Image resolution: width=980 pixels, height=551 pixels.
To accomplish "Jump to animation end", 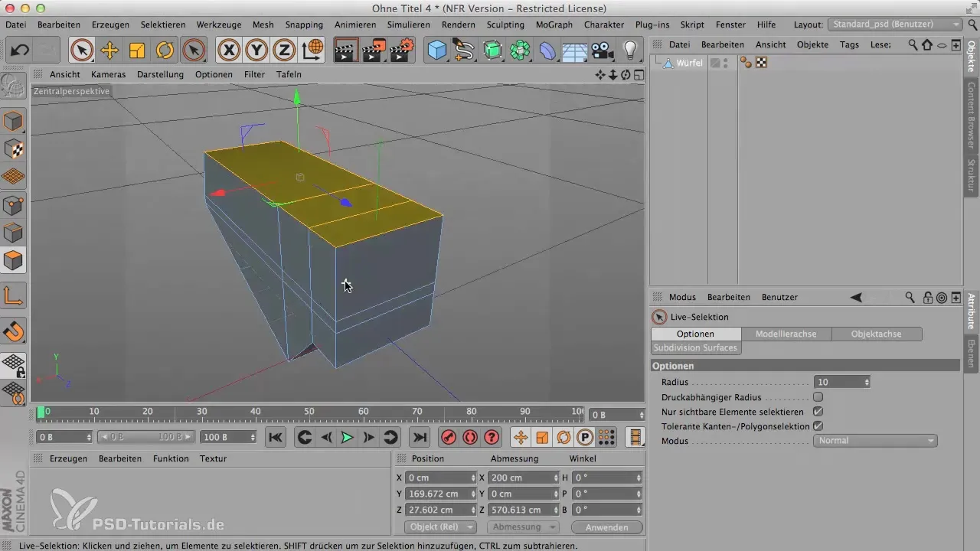I will pyautogui.click(x=419, y=437).
